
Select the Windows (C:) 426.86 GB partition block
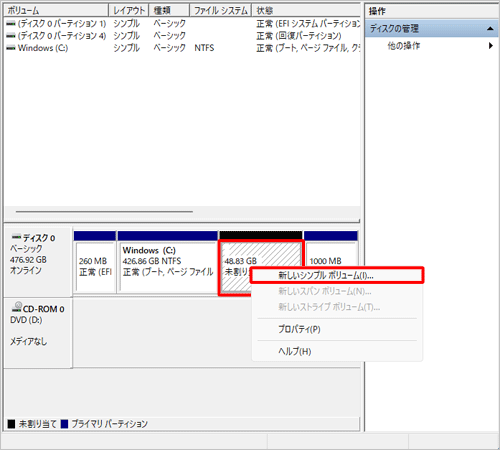click(x=167, y=262)
